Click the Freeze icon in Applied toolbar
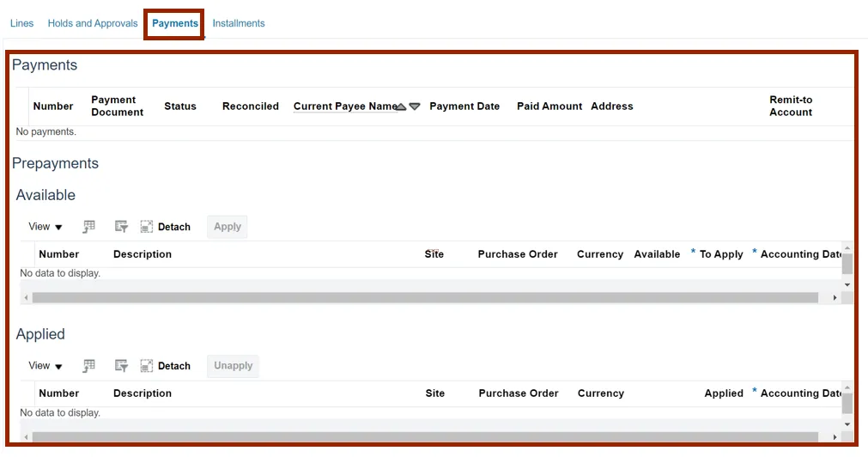868x457 pixels. tap(88, 366)
